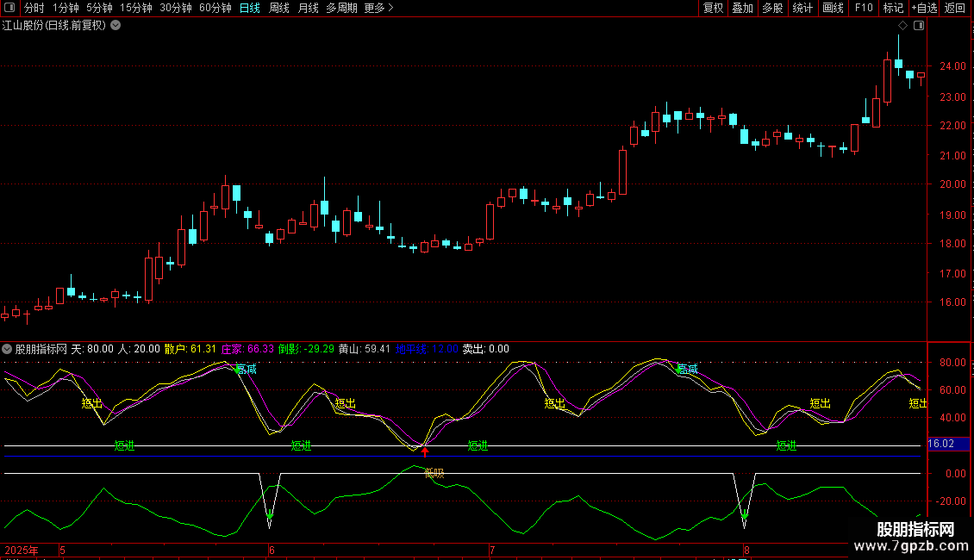Collapse the 股朋指标网 indicator arrow
Image resolution: width=974 pixels, height=560 pixels.
pos(7,349)
